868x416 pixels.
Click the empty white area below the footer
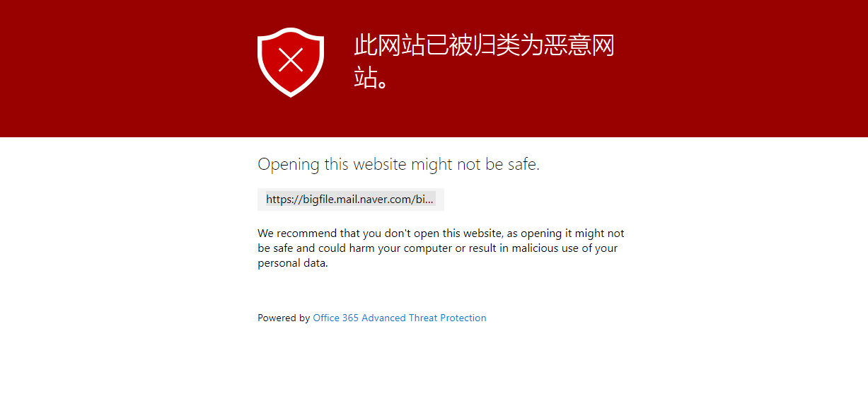pos(434,371)
